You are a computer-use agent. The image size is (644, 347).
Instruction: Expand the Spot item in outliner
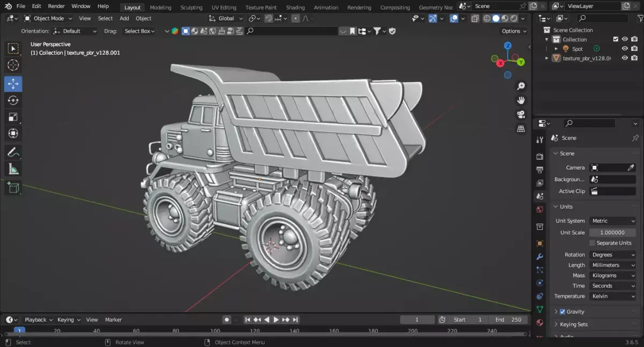coord(556,49)
